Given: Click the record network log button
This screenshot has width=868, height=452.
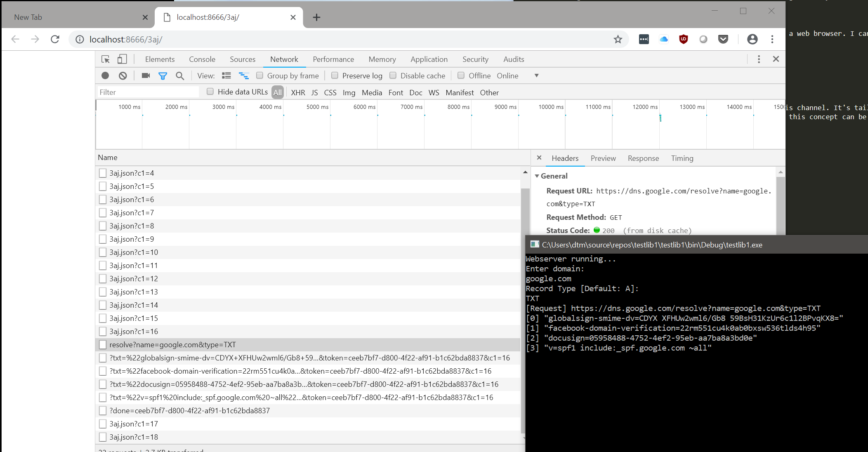Looking at the screenshot, I should coord(105,75).
